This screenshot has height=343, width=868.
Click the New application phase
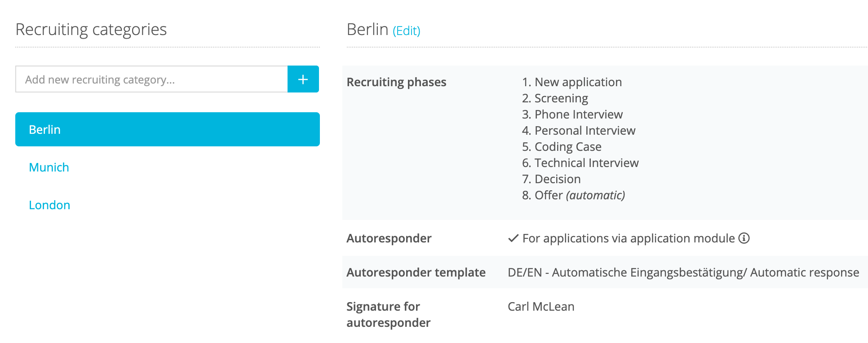(x=572, y=82)
